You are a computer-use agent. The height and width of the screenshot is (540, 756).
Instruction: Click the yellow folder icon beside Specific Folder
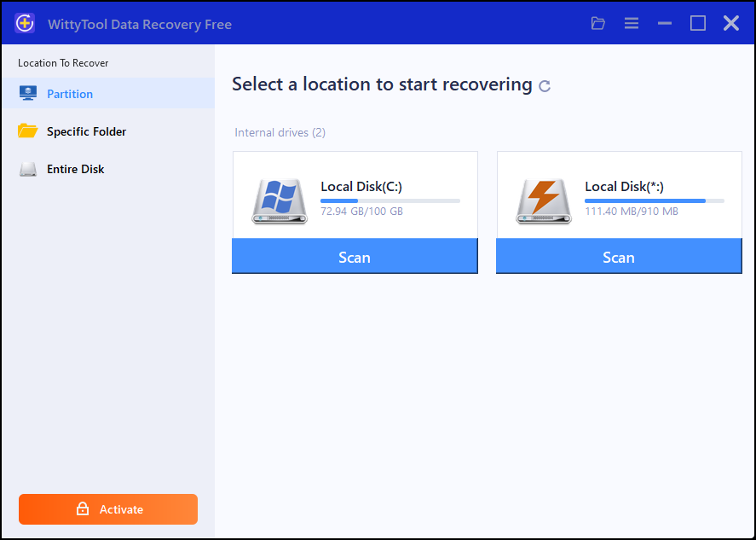(x=28, y=131)
